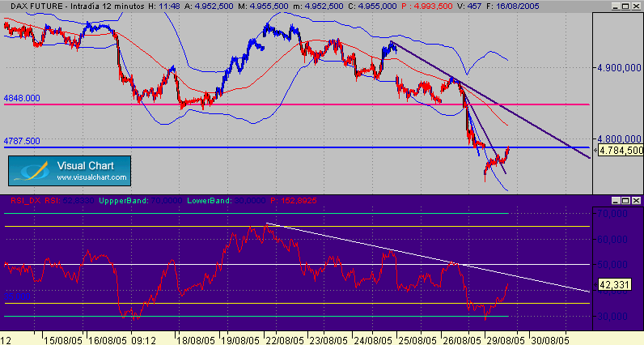Screen dimensions: 644x345
Task: Close the DAX FUTURE chart window
Action: coord(636,6)
